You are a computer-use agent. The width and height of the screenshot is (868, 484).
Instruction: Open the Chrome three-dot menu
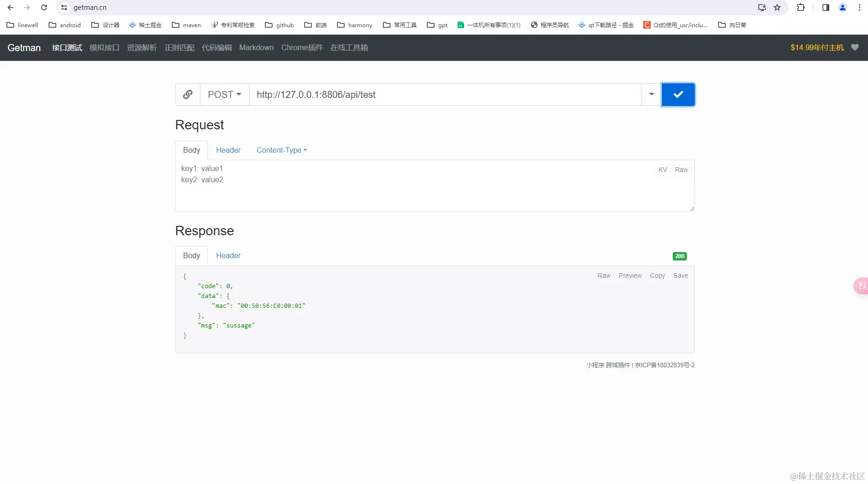pos(860,7)
